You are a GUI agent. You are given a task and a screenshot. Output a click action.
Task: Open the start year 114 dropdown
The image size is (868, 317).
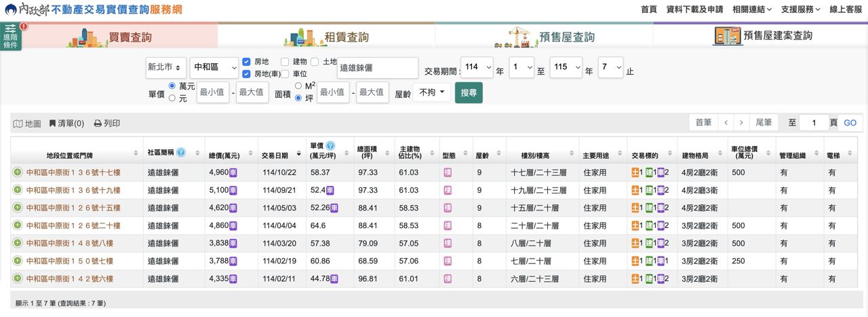[x=477, y=67]
